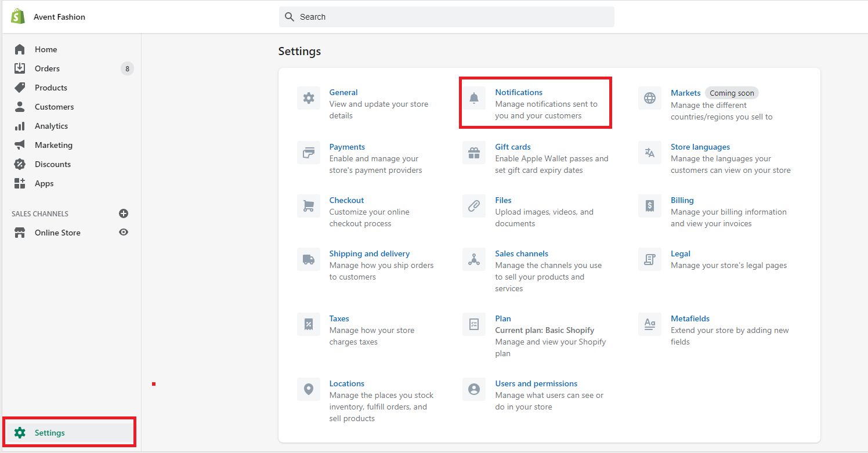Click the Shopify bag logo
Viewport: 868px width, 453px height.
click(18, 16)
